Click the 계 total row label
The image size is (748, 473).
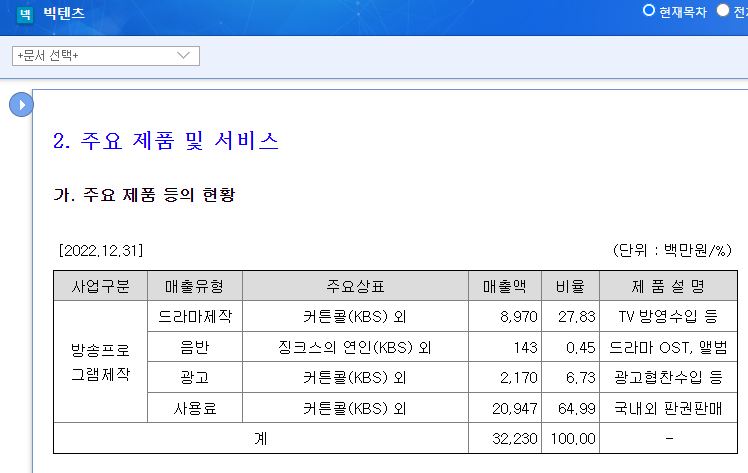click(x=260, y=438)
